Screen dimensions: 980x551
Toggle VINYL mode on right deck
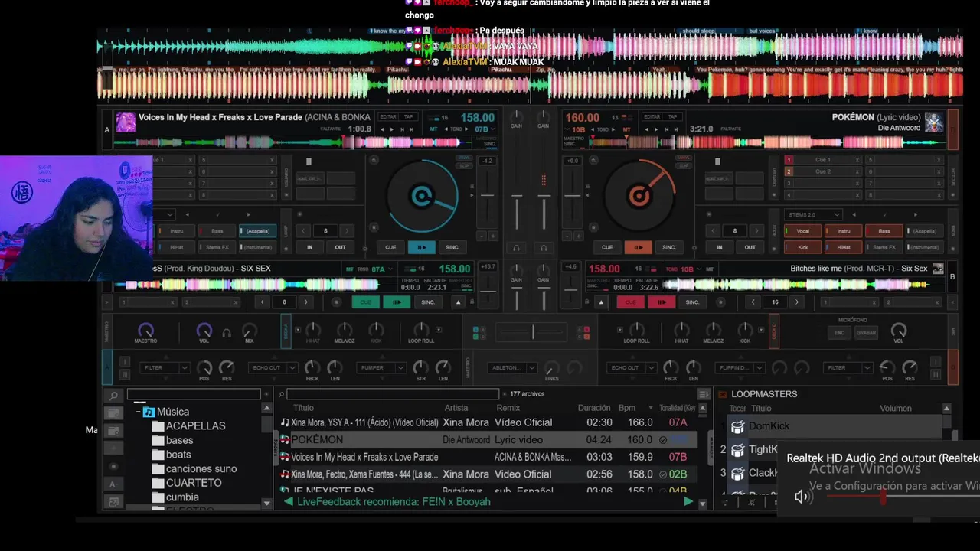point(684,158)
